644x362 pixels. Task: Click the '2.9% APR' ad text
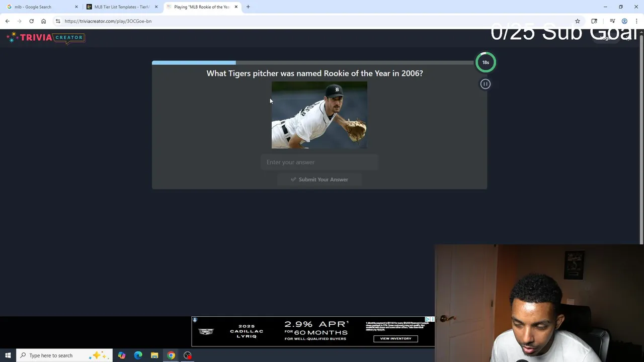click(x=316, y=325)
